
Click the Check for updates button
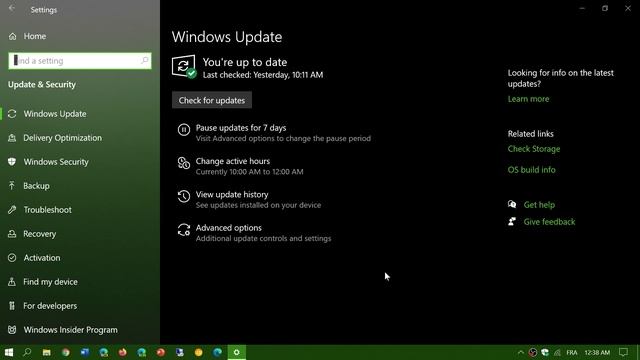click(x=212, y=100)
